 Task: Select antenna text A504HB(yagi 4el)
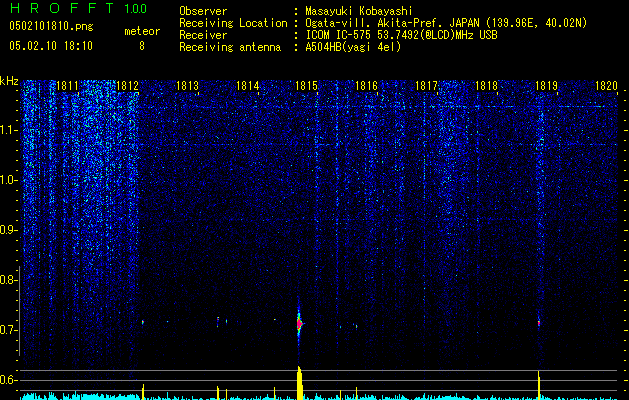[353, 47]
